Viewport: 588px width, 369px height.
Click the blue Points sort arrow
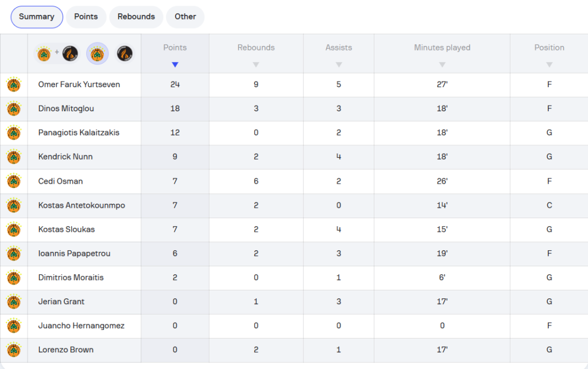pyautogui.click(x=175, y=65)
